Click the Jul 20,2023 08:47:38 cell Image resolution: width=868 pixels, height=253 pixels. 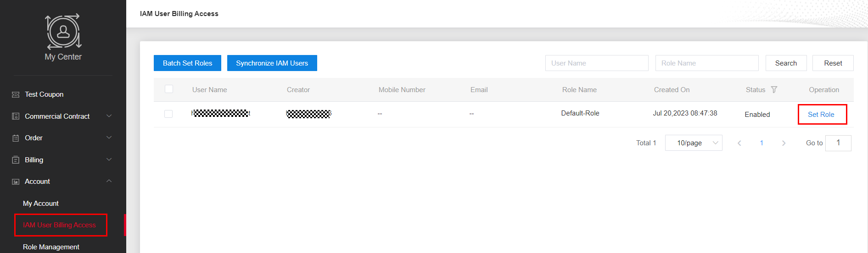(685, 113)
